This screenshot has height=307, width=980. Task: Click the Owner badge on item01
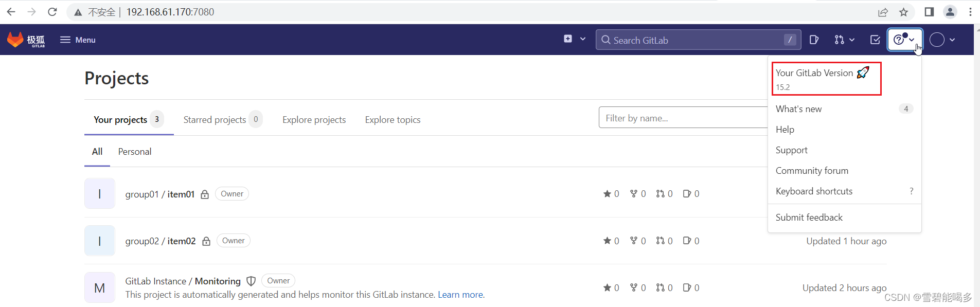232,194
